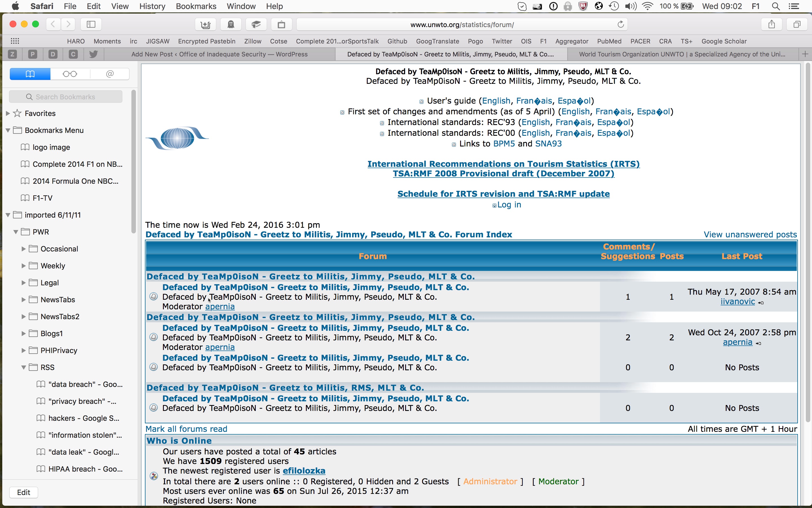Open the pinned Twitter bird tab

coord(93,54)
